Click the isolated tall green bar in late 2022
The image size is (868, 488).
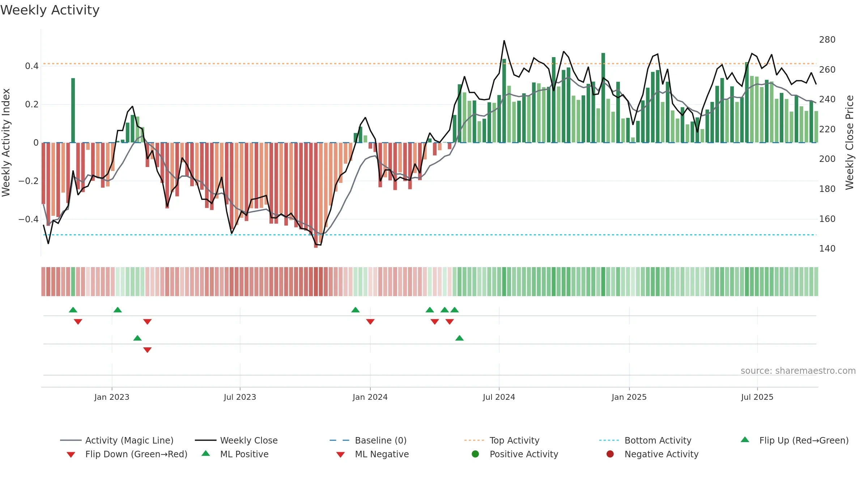[x=73, y=110]
